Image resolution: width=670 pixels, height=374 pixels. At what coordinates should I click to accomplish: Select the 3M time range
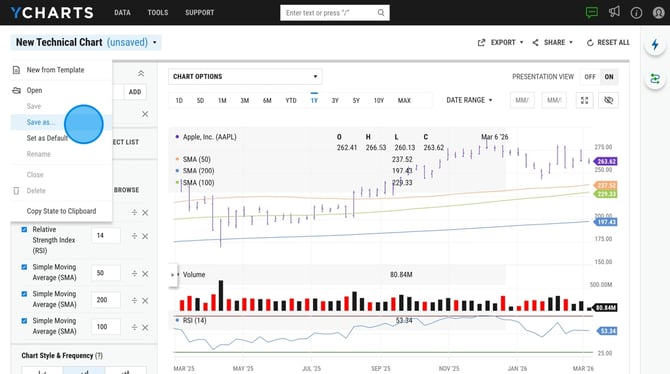[x=244, y=101]
